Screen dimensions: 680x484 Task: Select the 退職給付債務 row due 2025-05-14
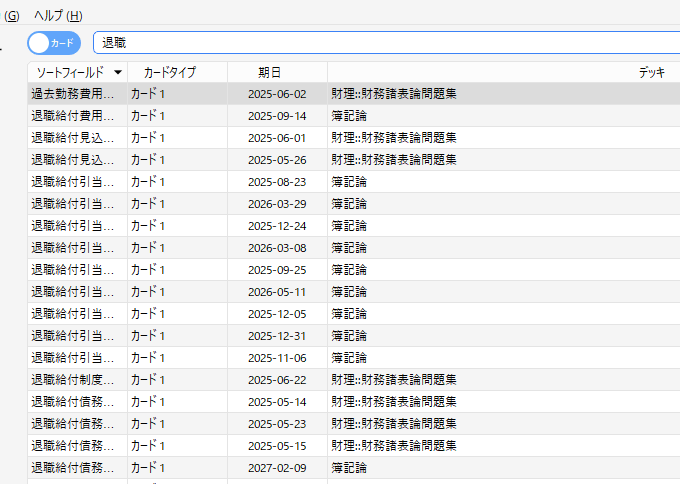72,402
